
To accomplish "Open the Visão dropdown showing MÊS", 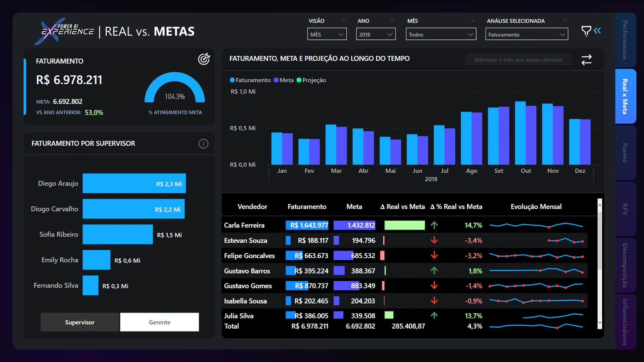I will [x=327, y=34].
